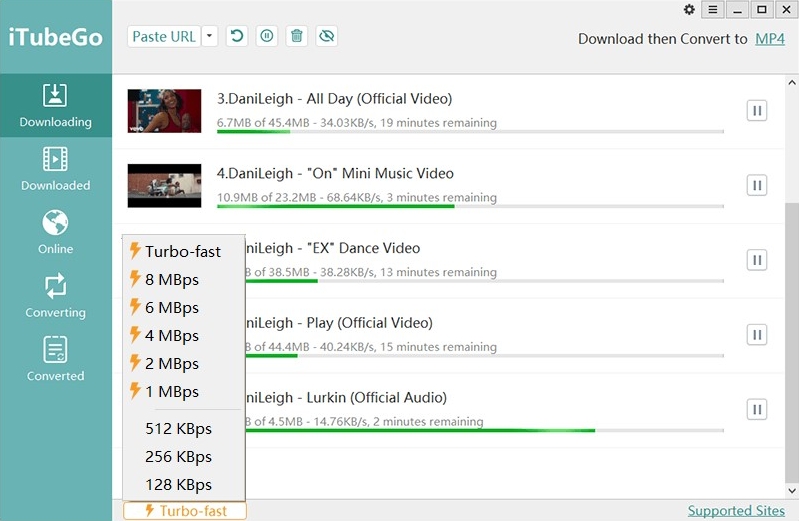Select 2 MBps speed limit
799x521 pixels.
183,363
